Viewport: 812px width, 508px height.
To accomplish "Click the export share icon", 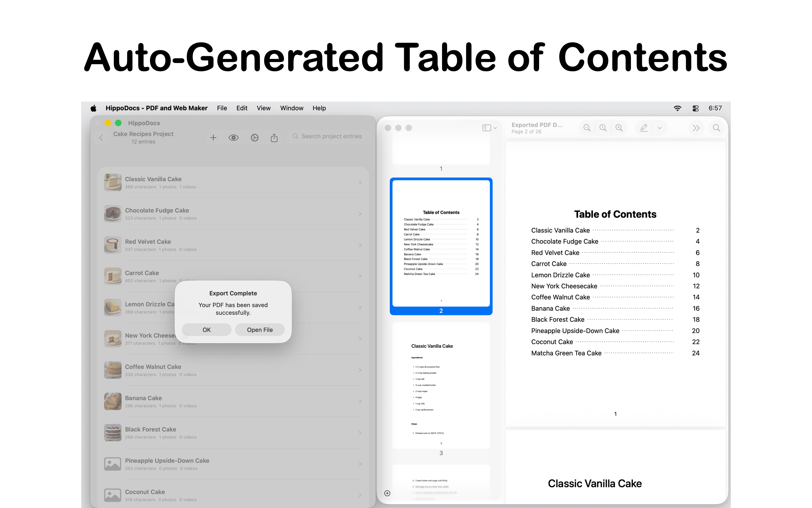I will click(274, 138).
